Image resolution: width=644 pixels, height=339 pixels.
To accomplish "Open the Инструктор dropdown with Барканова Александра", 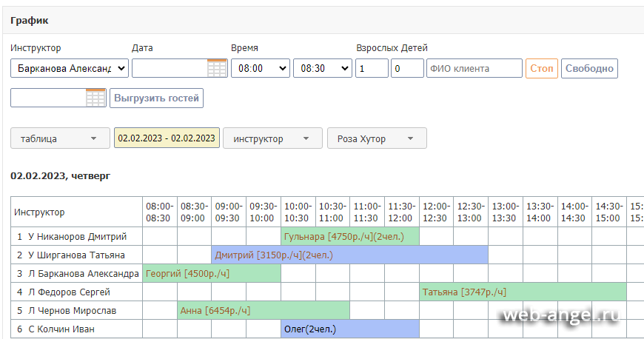I will coord(70,69).
